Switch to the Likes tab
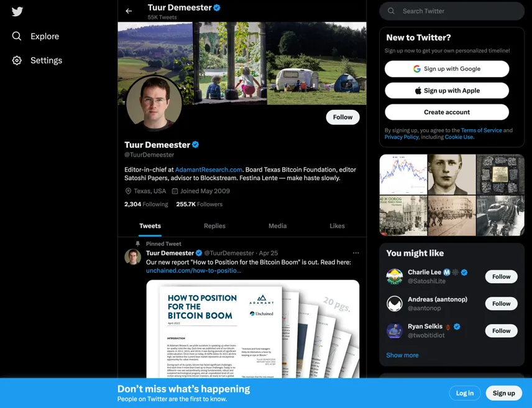Image resolution: width=532 pixels, height=408 pixels. (337, 226)
